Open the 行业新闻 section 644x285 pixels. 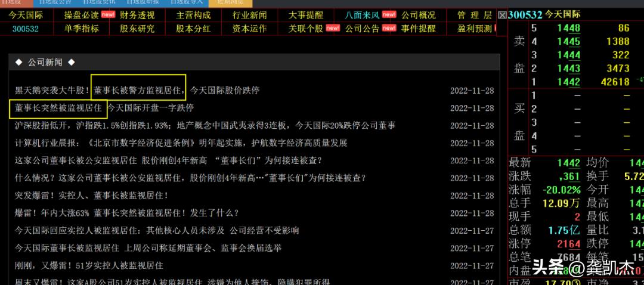pos(249,16)
